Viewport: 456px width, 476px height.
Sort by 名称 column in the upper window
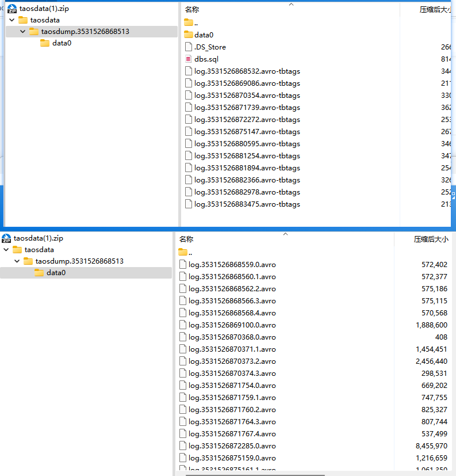click(x=192, y=10)
